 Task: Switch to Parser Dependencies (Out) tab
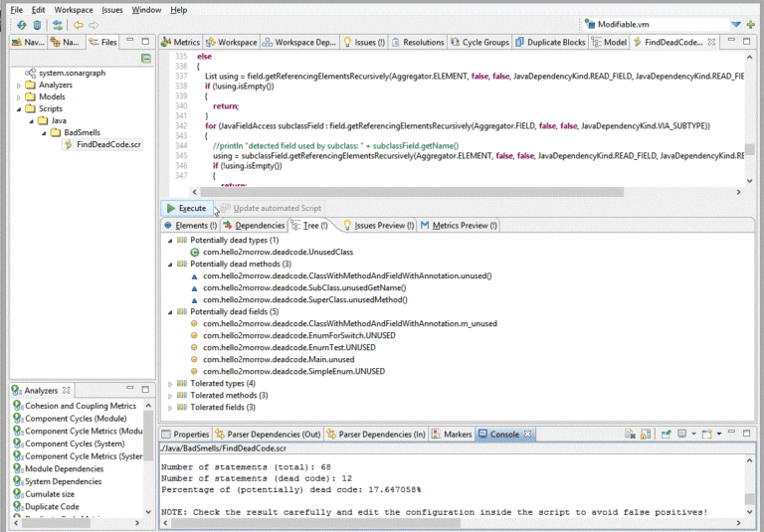tap(268, 435)
